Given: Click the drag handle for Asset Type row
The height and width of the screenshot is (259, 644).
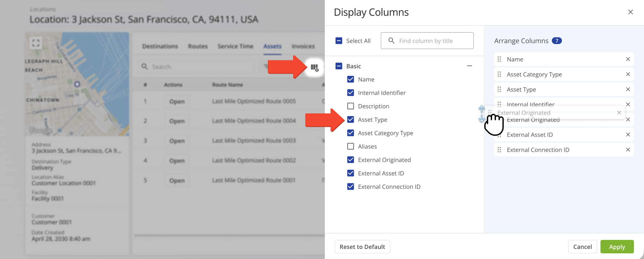Looking at the screenshot, I should [x=499, y=89].
